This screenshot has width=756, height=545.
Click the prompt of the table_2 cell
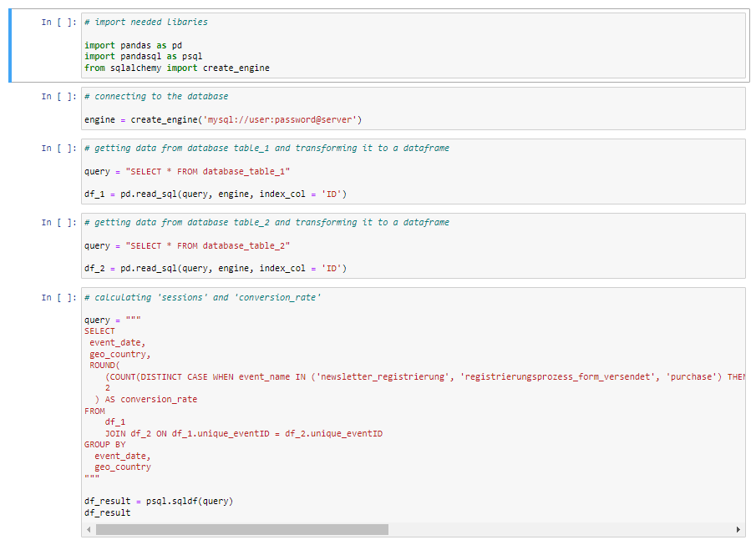(58, 223)
